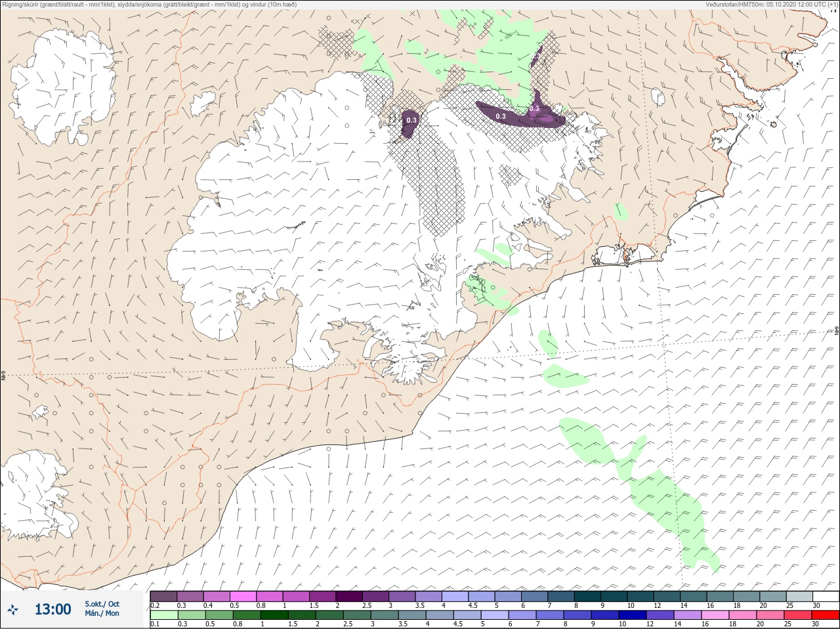
Task: Click the palest green 0.1–0.3 swatch in the lower legend row
Action: tap(163, 615)
